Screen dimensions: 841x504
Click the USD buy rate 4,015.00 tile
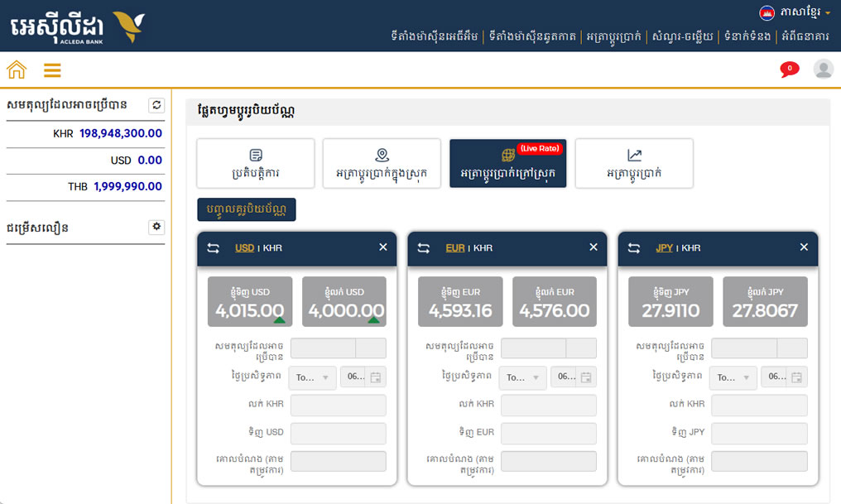tap(250, 302)
